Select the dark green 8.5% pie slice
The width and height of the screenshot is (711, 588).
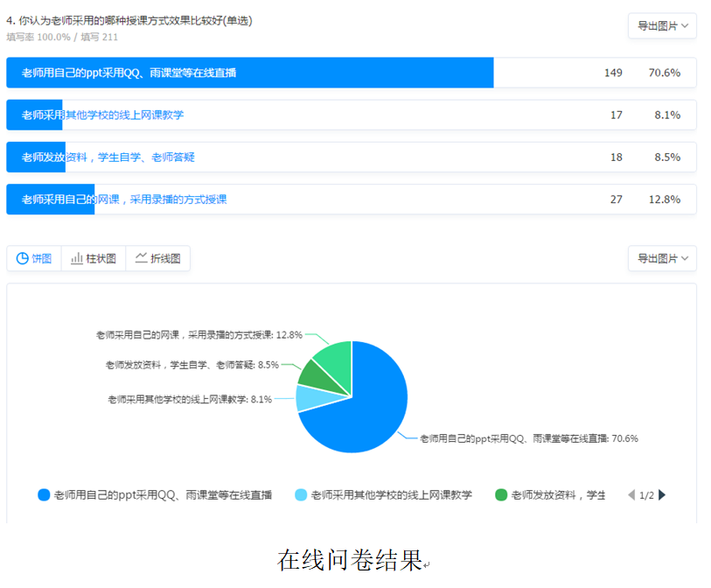pos(310,374)
